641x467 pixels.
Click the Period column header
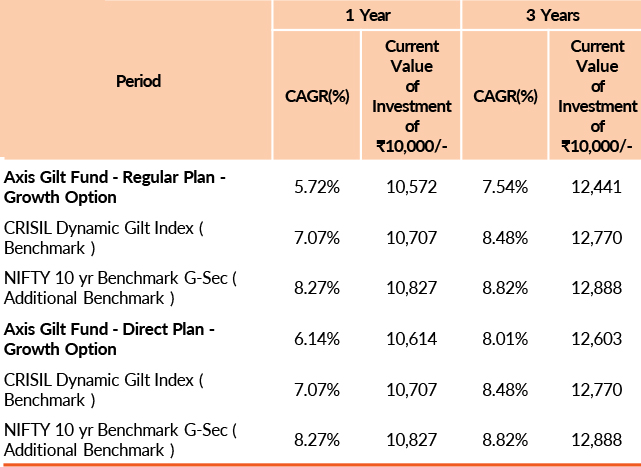137,80
